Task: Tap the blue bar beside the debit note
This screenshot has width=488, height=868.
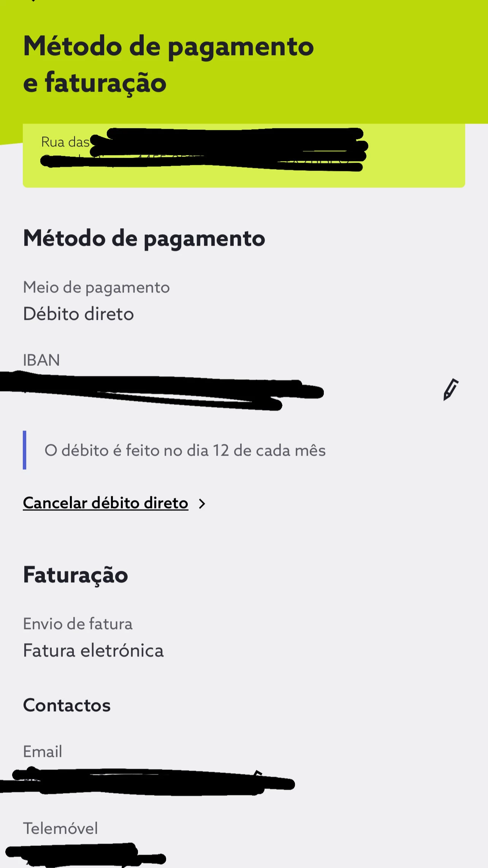Action: (x=25, y=450)
